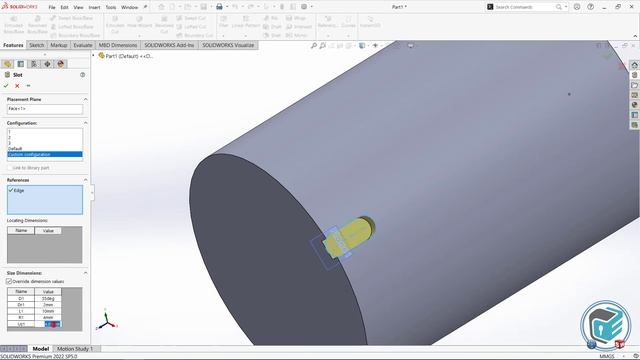Image resolution: width=640 pixels, height=360 pixels.
Task: Open the Tools menu
Action: tap(111, 7)
